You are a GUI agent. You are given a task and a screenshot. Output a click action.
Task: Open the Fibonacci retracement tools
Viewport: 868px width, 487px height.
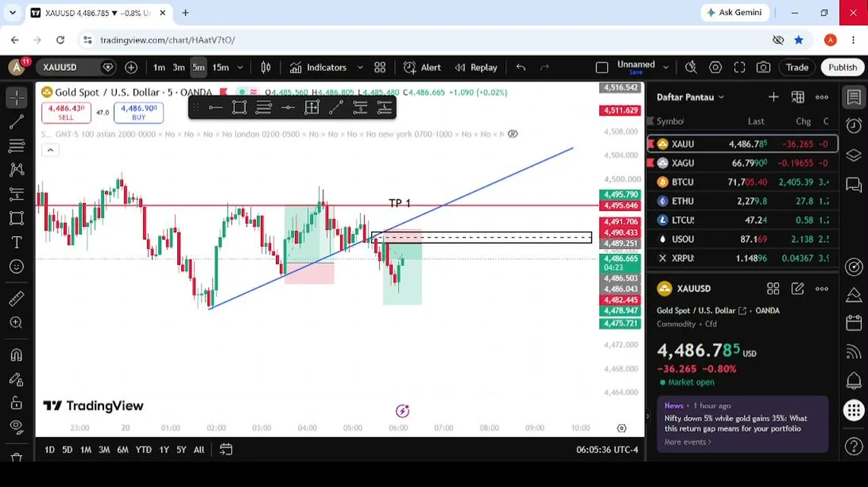[x=17, y=145]
